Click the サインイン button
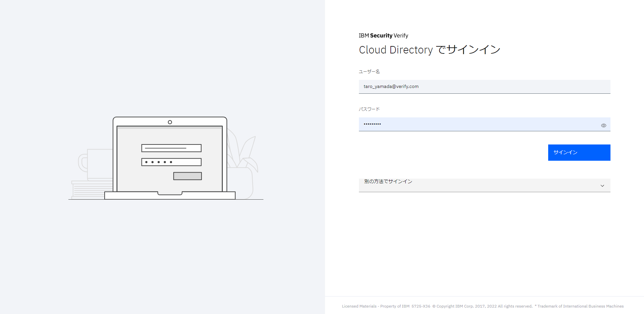The height and width of the screenshot is (314, 644). tap(579, 153)
